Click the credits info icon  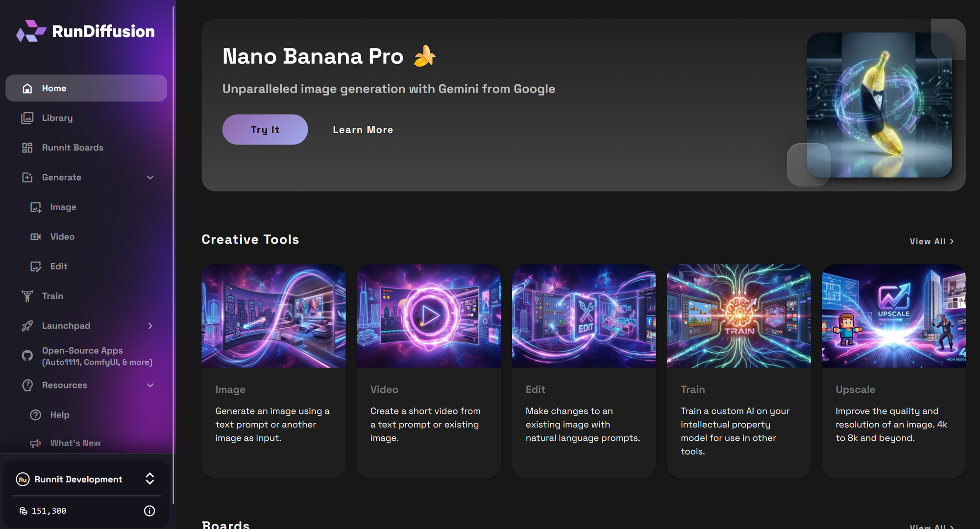[149, 511]
